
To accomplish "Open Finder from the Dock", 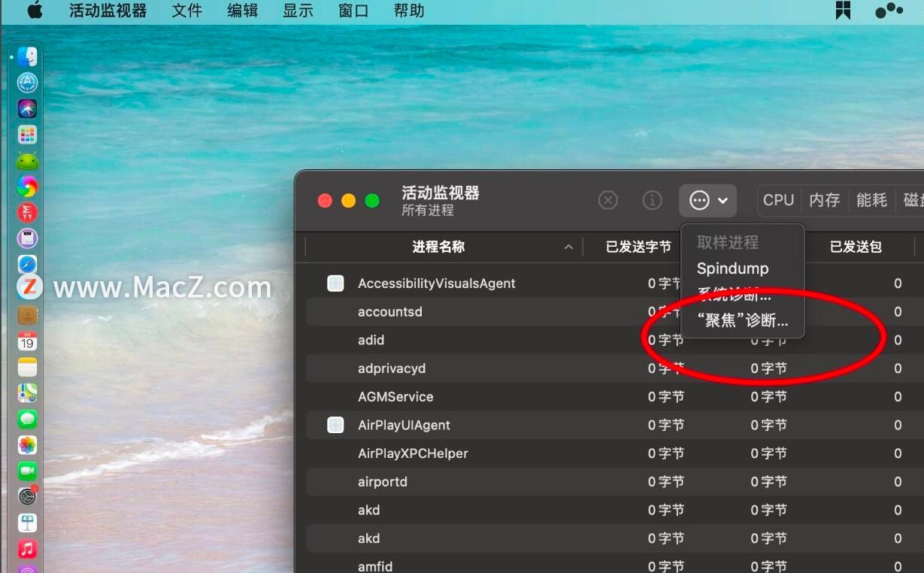I will pos(28,57).
